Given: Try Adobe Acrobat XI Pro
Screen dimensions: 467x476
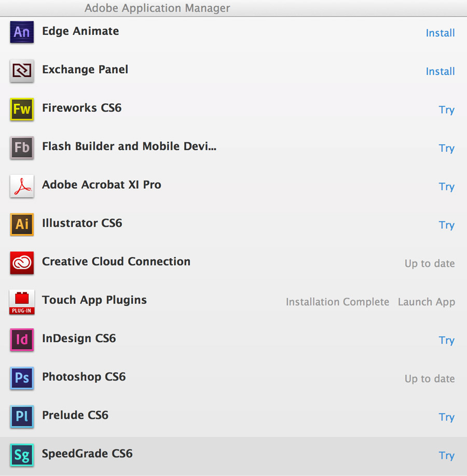Looking at the screenshot, I should click(x=447, y=187).
